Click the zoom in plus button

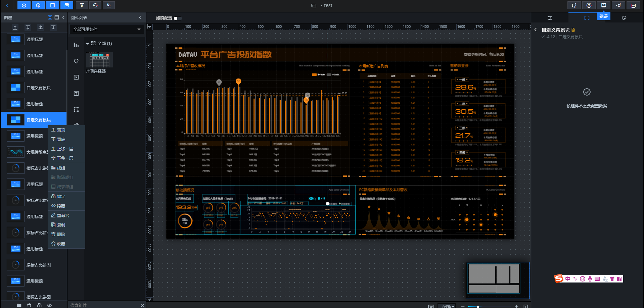[516, 306]
